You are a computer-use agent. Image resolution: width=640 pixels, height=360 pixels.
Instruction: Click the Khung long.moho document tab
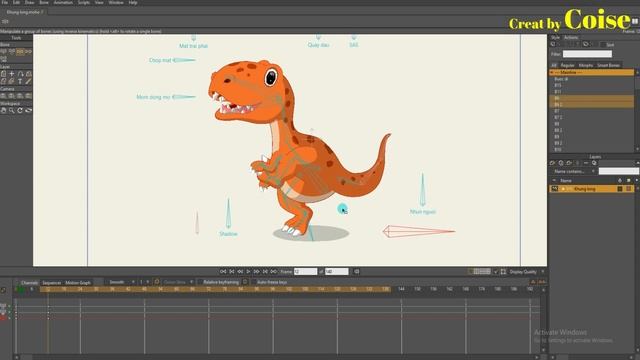(24, 12)
